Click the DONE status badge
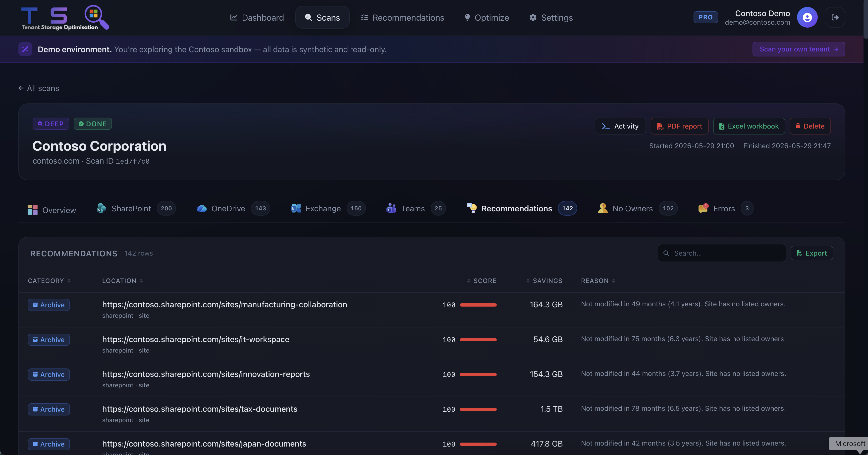The height and width of the screenshot is (455, 868). (93, 124)
